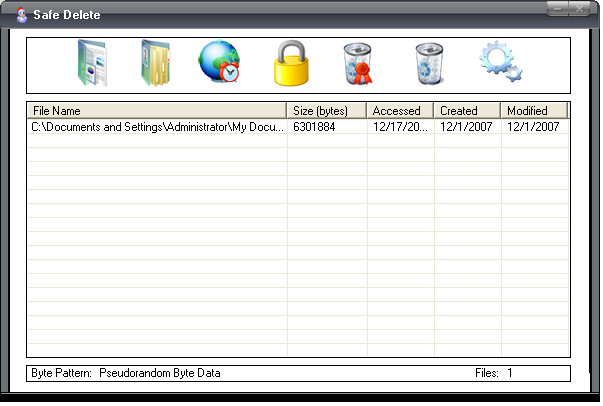The image size is (603, 406).
Task: Click the Files: 1 status entry
Action: coord(493,373)
